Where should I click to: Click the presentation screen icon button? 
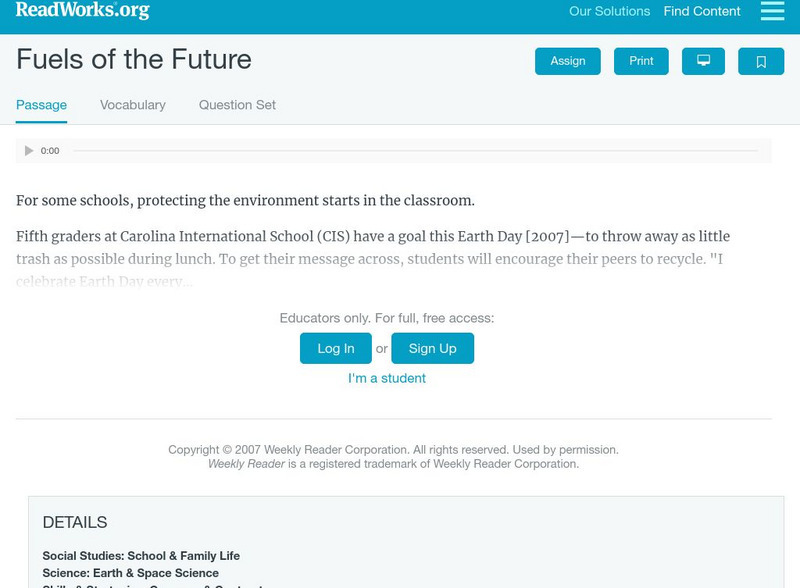(703, 61)
